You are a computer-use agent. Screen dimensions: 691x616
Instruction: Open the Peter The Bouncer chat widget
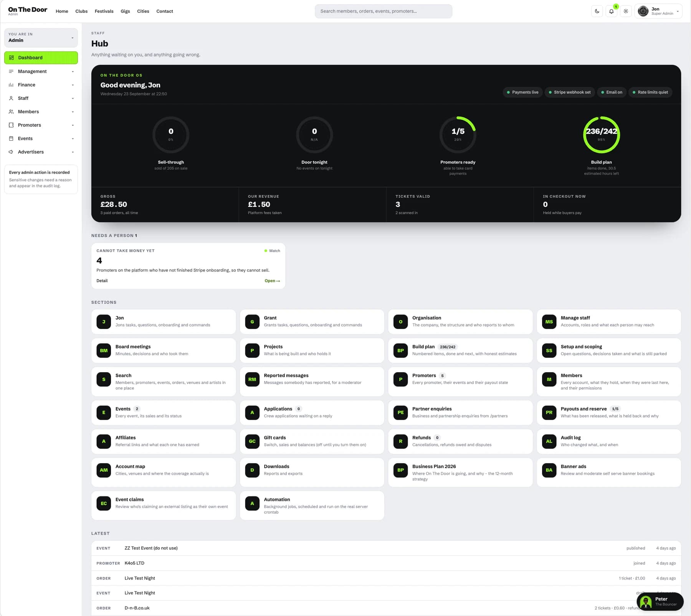[x=660, y=601]
